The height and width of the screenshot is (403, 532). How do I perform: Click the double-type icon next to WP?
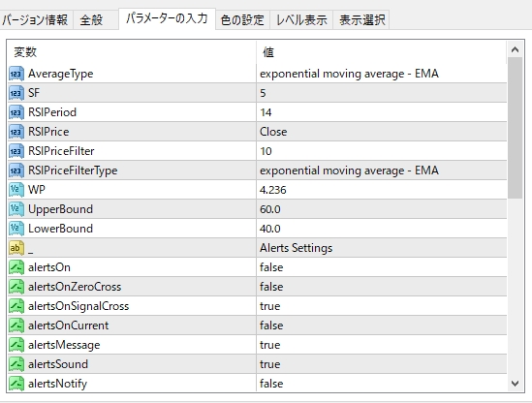tap(16, 190)
